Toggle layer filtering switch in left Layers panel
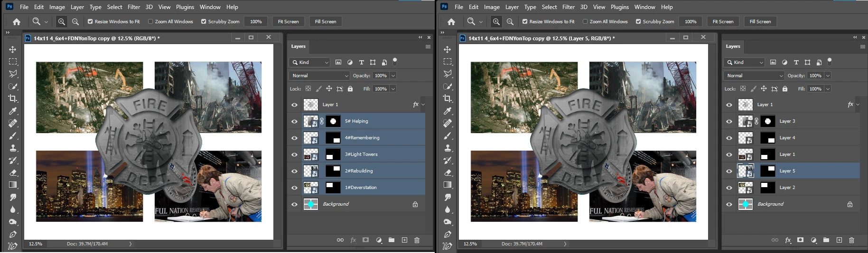The width and height of the screenshot is (868, 253). tap(395, 61)
